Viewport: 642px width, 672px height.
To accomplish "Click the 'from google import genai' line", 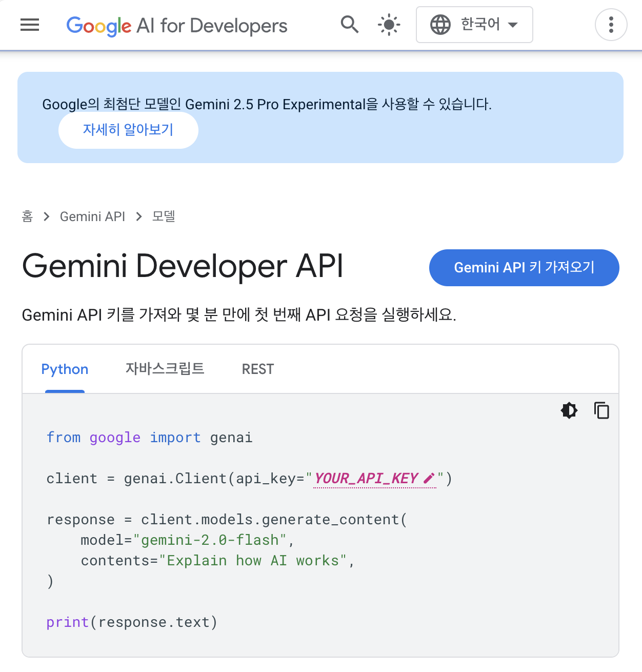I will pos(149,438).
